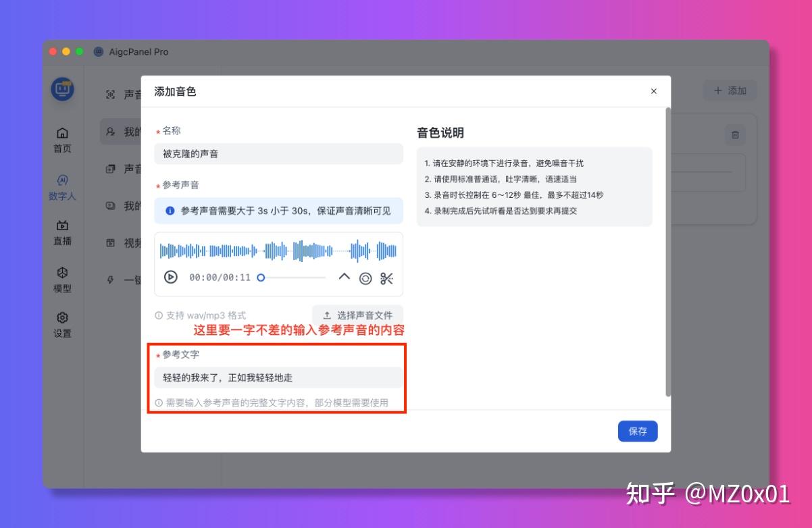Click the audio playback progress slider handle
This screenshot has width=812, height=528.
pyautogui.click(x=261, y=278)
